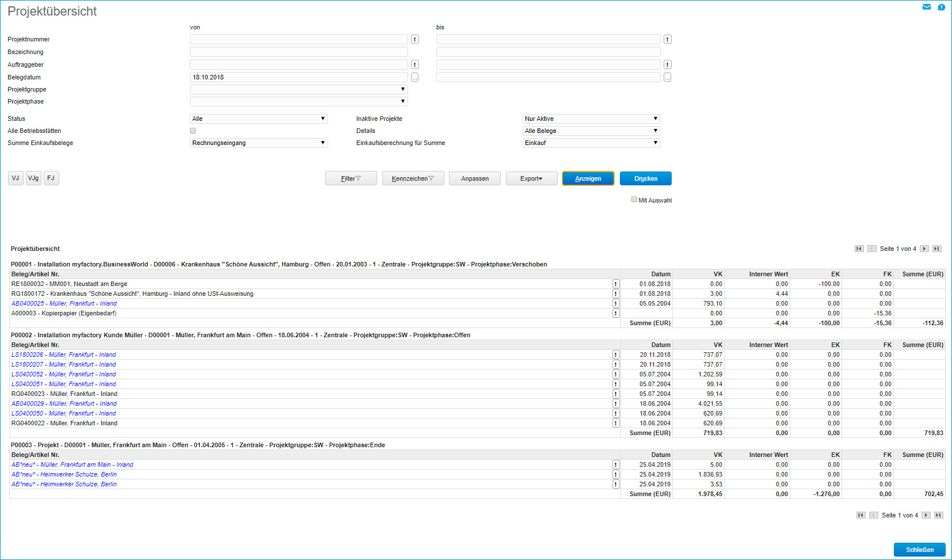Toggle the Alle Betriebsstätten checkbox
The image size is (952, 560).
click(193, 131)
